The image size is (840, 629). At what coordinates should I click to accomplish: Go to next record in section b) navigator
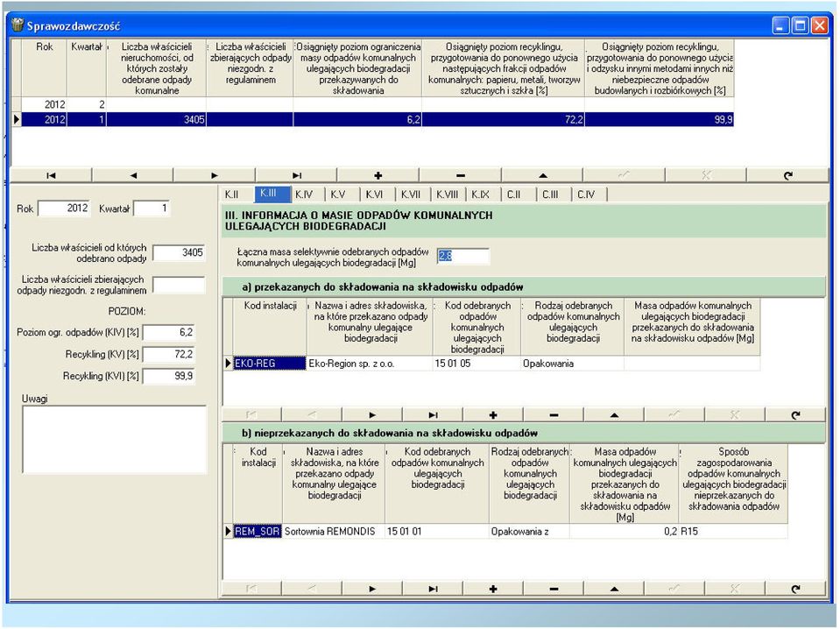click(372, 589)
